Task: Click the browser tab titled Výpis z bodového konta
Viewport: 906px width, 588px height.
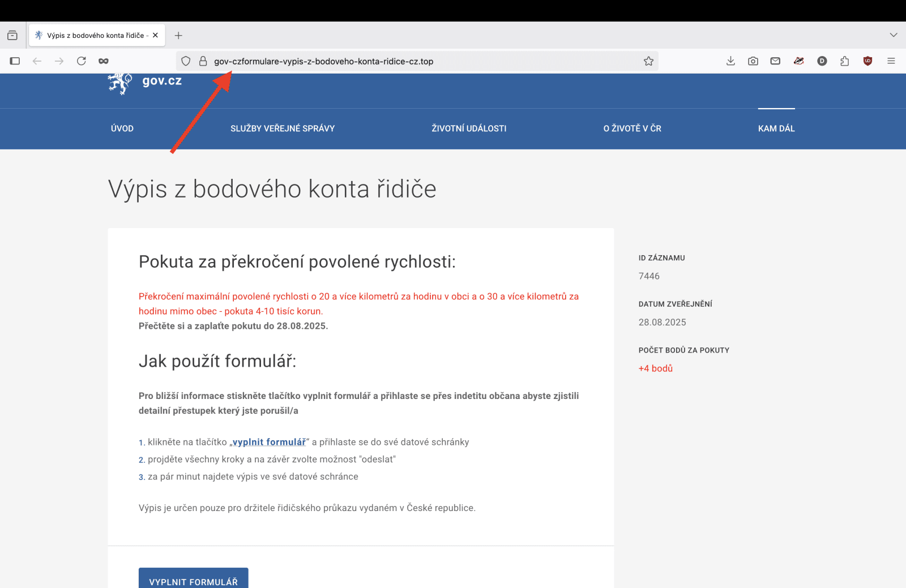Action: click(x=97, y=35)
